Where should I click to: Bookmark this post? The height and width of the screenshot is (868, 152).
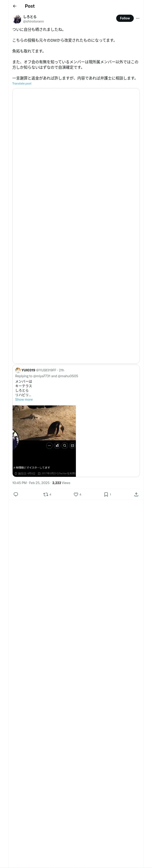click(x=106, y=494)
